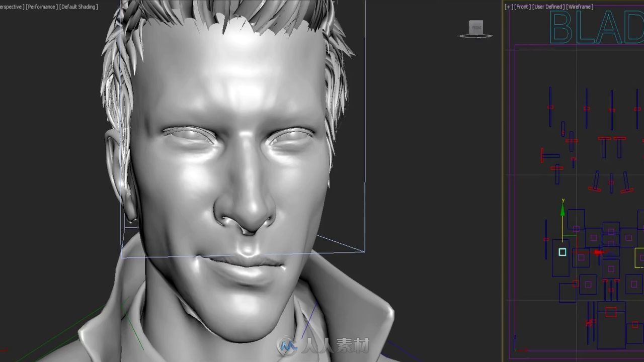
Task: Open the Default Shading menu
Action: click(79, 7)
